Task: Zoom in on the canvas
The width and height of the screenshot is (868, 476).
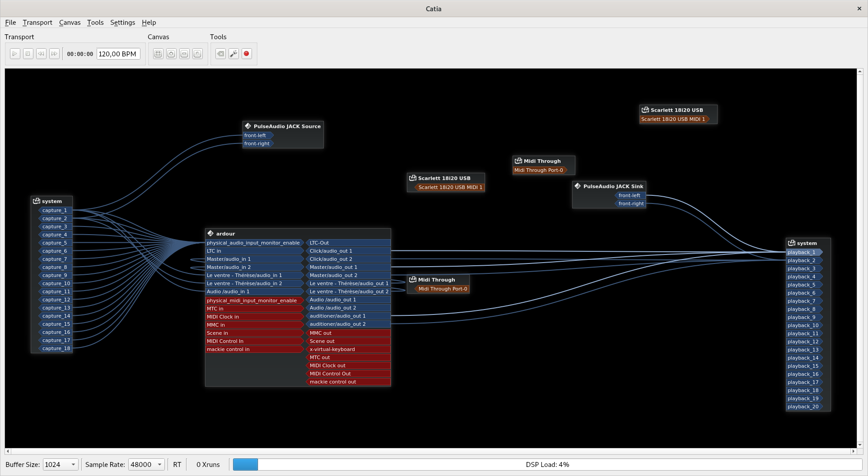Action: click(x=171, y=54)
